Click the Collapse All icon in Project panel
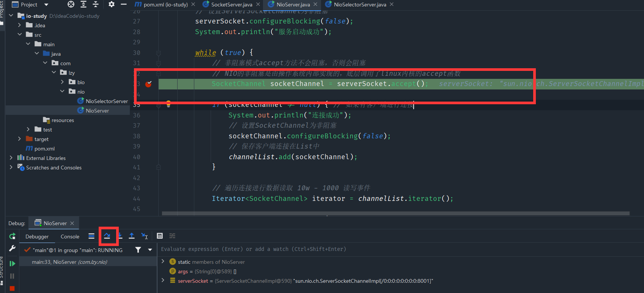Image resolution: width=644 pixels, height=293 pixels. pos(96,5)
